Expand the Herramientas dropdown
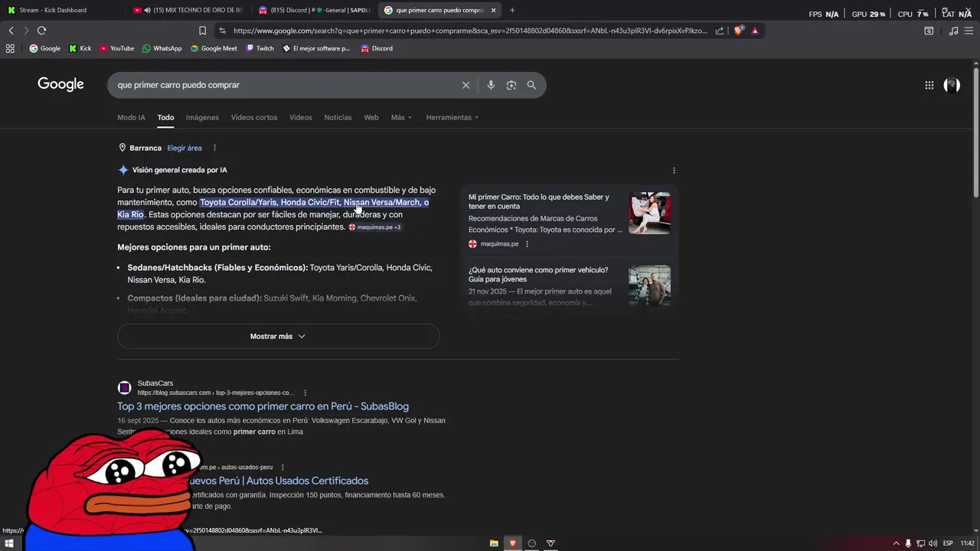This screenshot has width=980, height=551. 452,117
